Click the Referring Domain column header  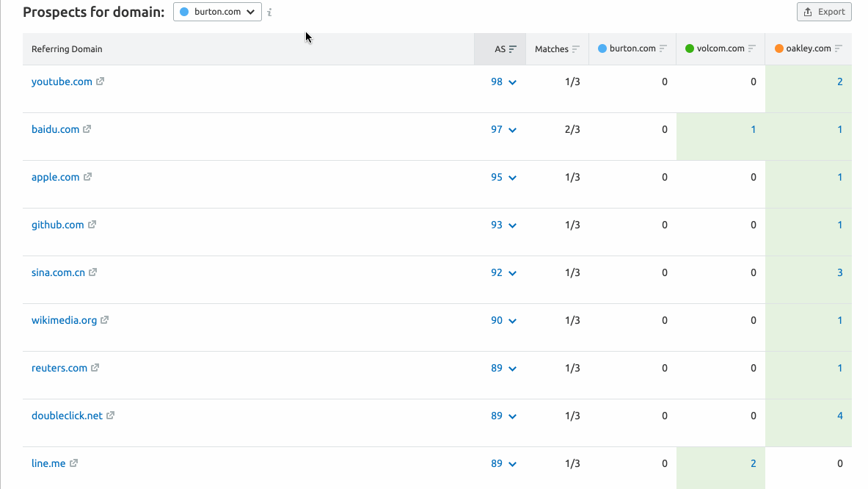click(x=67, y=49)
